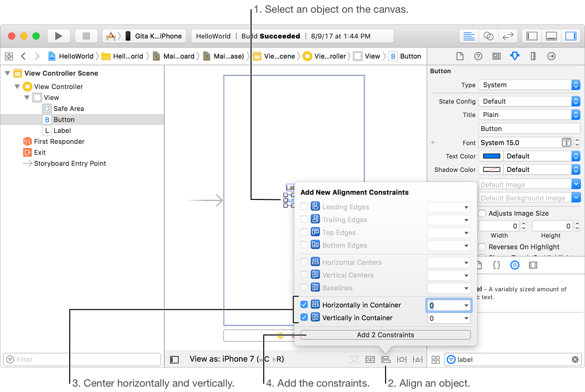This screenshot has height=392, width=585.
Task: Show the standard editor
Action: [x=469, y=36]
